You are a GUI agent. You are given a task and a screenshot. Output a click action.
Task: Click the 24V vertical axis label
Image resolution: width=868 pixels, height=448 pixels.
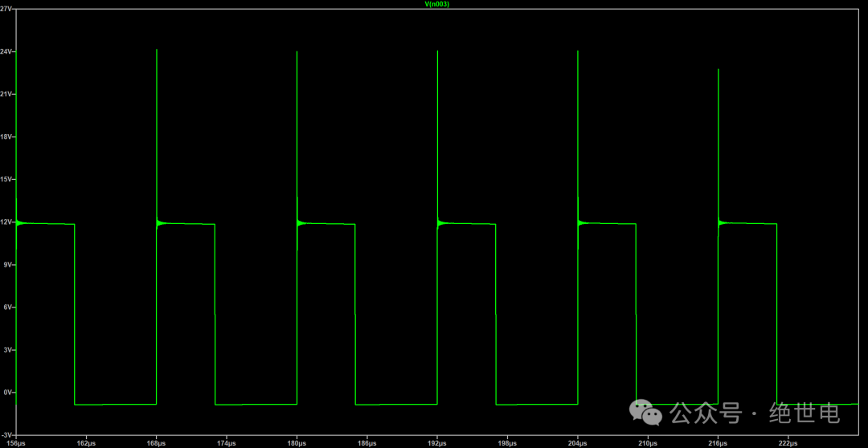click(7, 52)
